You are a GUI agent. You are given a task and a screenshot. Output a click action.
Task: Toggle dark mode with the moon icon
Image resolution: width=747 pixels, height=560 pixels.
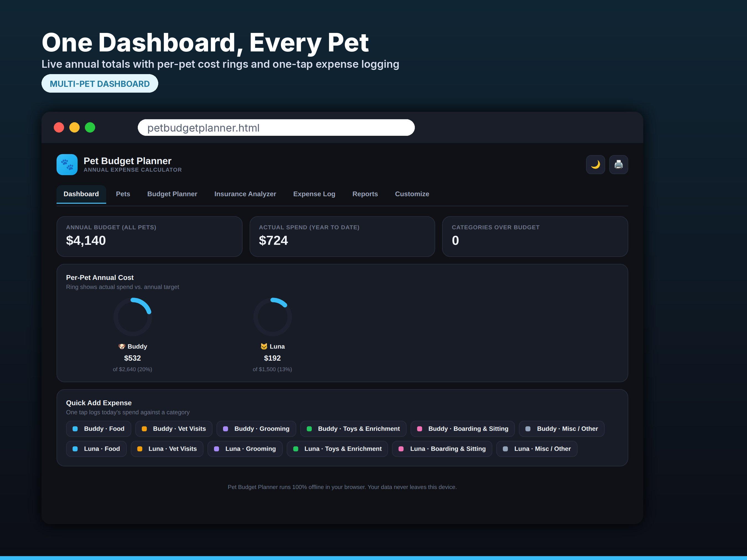pyautogui.click(x=595, y=165)
